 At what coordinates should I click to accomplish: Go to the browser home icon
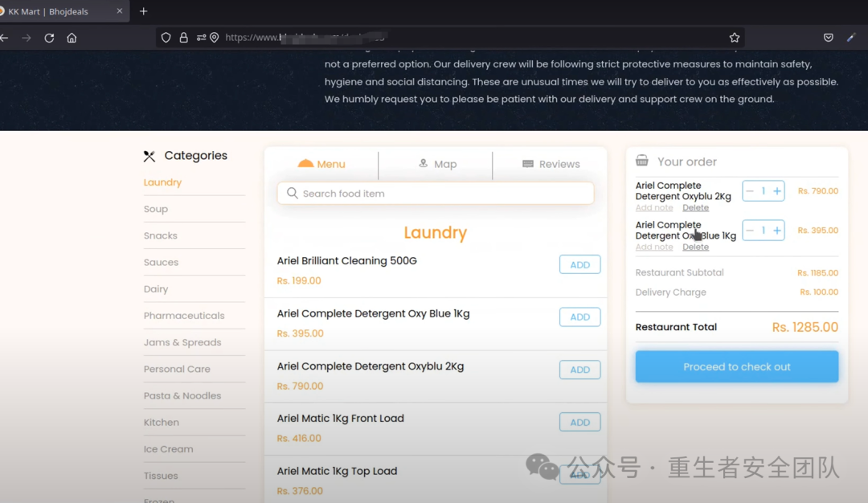[x=72, y=38]
